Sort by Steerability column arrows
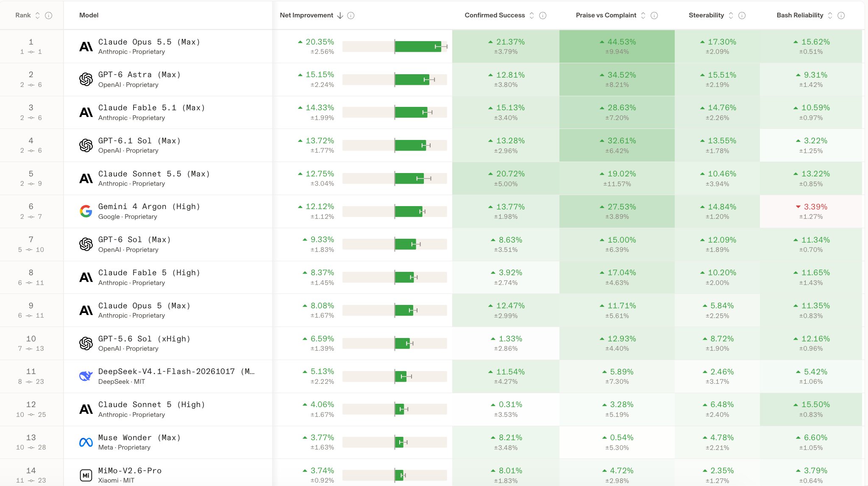The height and width of the screenshot is (486, 868). (x=731, y=15)
